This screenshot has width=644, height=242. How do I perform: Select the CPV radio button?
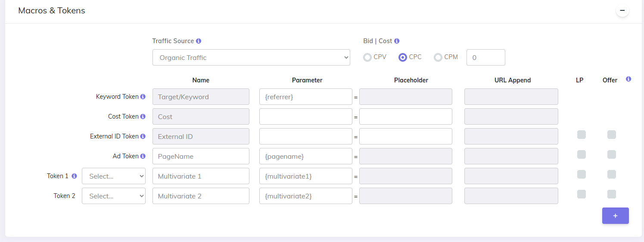coord(367,57)
